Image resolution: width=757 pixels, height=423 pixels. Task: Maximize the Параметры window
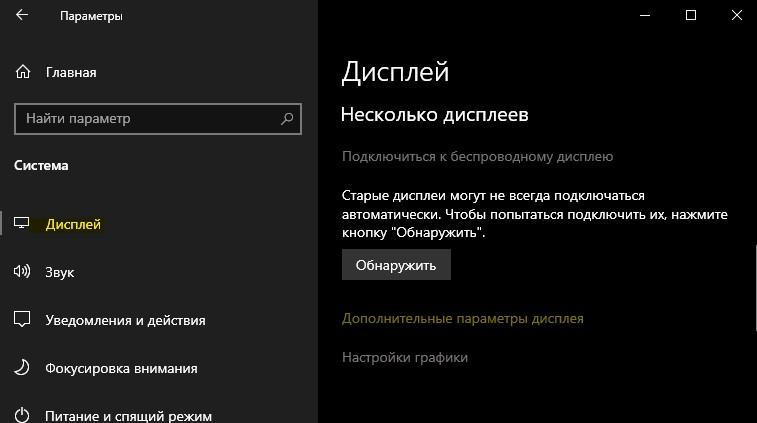691,15
